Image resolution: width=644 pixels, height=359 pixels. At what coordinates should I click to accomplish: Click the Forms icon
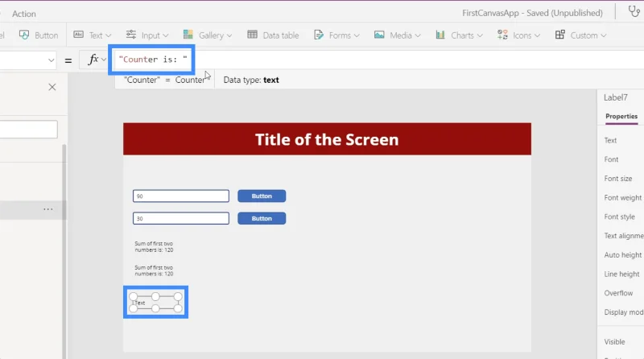[x=319, y=35]
